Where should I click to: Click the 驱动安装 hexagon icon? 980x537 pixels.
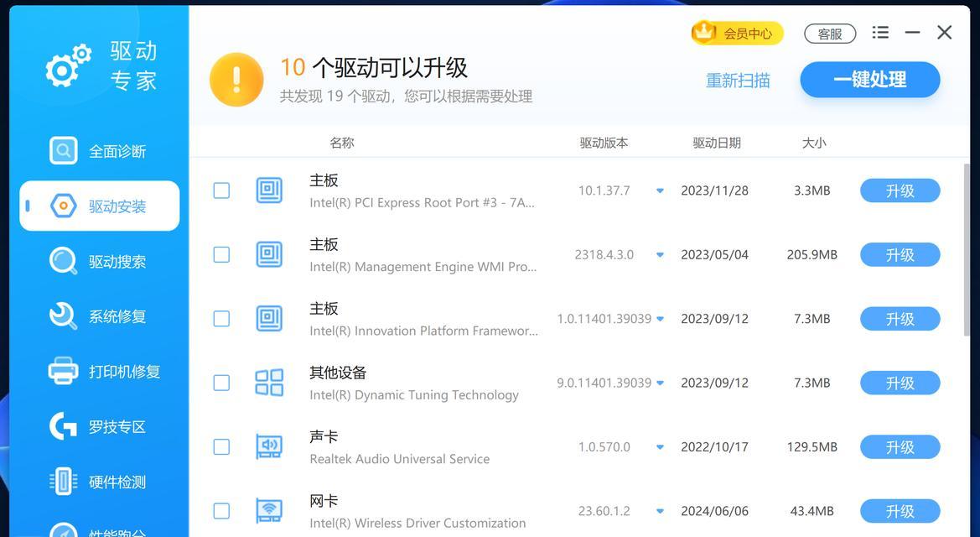pos(63,206)
